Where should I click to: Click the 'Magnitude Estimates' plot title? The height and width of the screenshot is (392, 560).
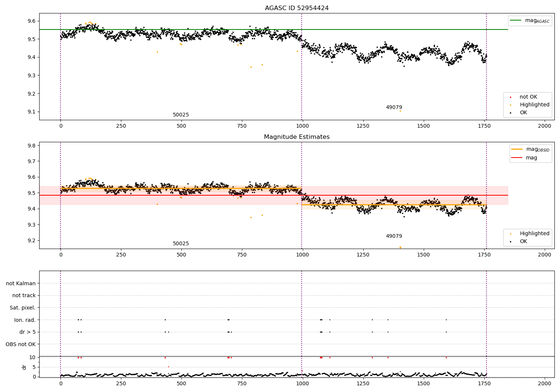coord(297,137)
